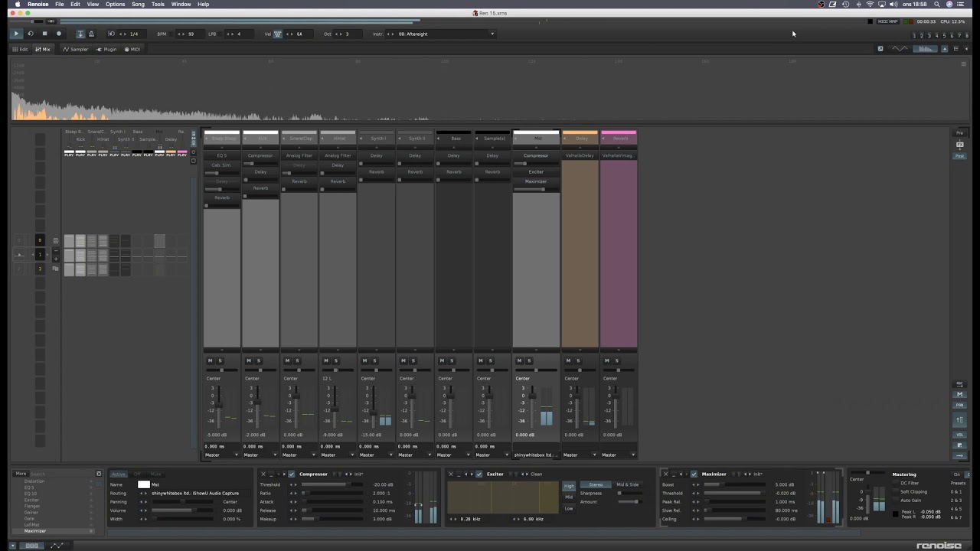This screenshot has height=551, width=980.
Task: Select the Mid & Side exciter mode
Action: pyautogui.click(x=627, y=484)
